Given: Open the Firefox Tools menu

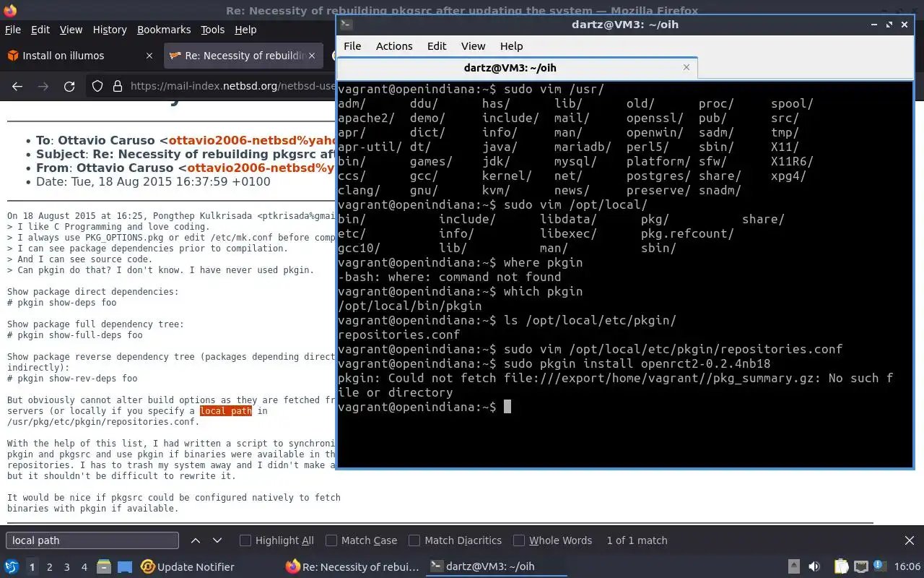Looking at the screenshot, I should [213, 30].
